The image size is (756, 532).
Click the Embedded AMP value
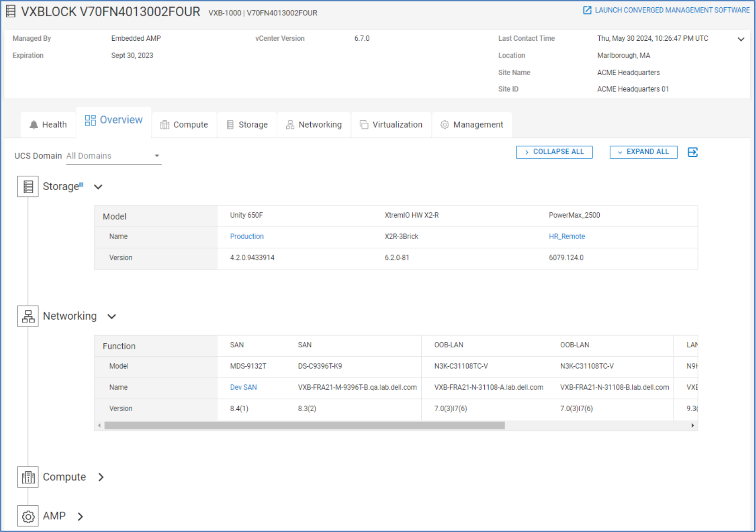pyautogui.click(x=136, y=38)
